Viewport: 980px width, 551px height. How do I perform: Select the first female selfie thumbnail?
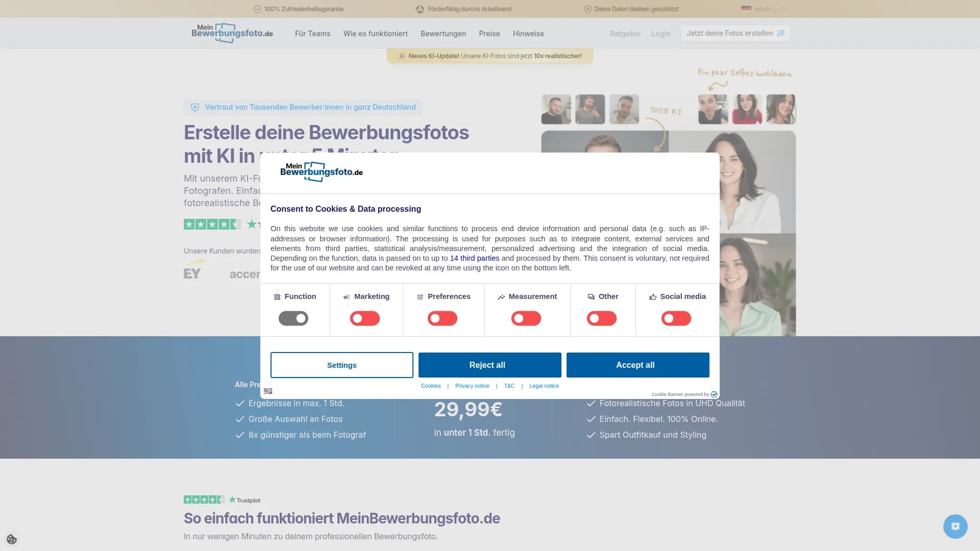713,109
